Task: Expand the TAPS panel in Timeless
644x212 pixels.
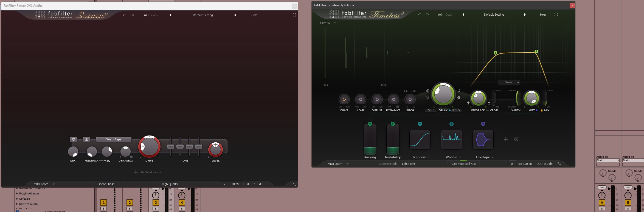Action: coord(325,23)
